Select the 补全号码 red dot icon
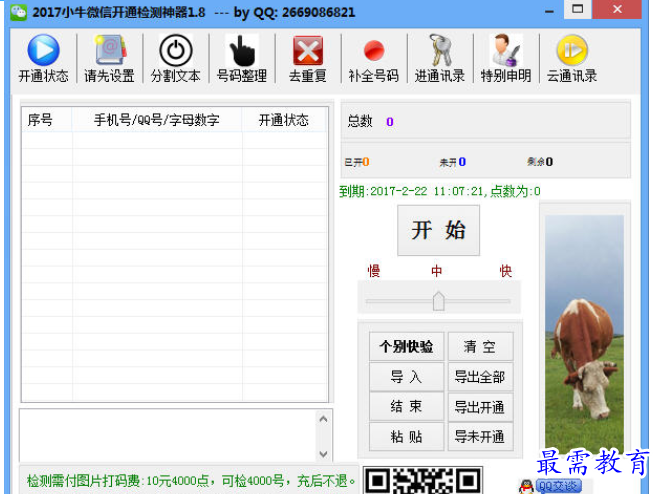Screen dimensions: 658x494 pyautogui.click(x=373, y=50)
